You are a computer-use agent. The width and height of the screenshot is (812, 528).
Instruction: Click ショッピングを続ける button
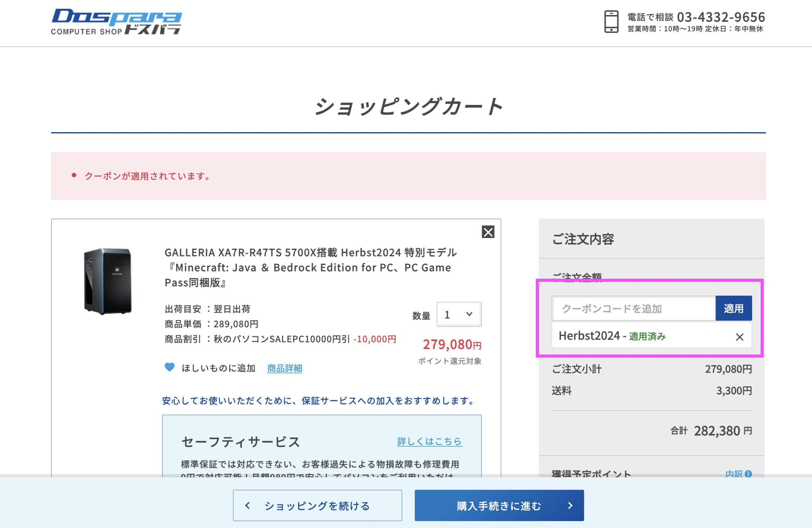coord(317,505)
